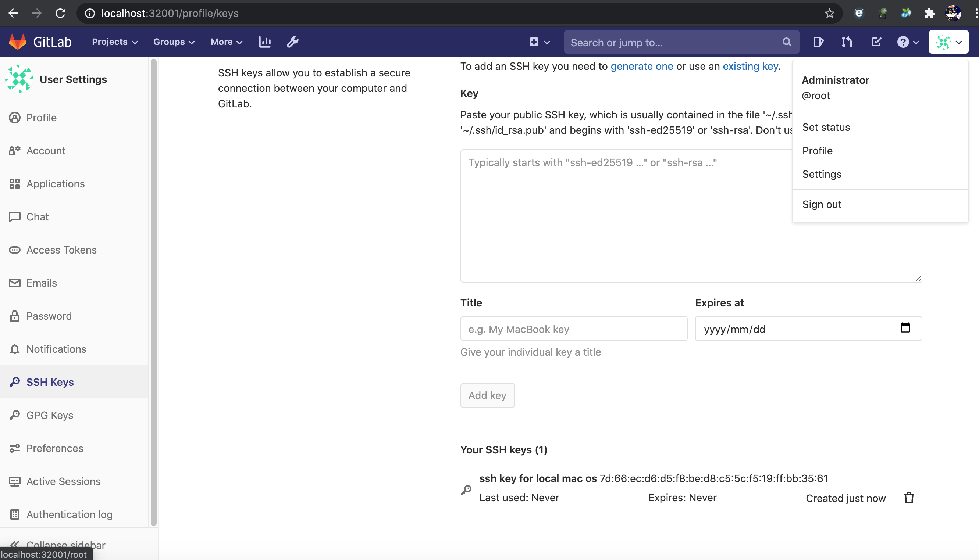This screenshot has height=560, width=979.
Task: Open Issues icon in top navbar
Action: [x=818, y=42]
